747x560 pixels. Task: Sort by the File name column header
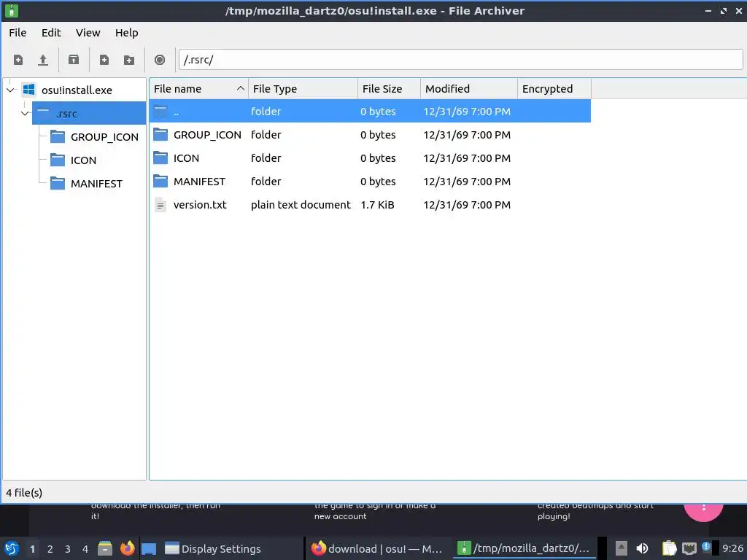click(198, 89)
